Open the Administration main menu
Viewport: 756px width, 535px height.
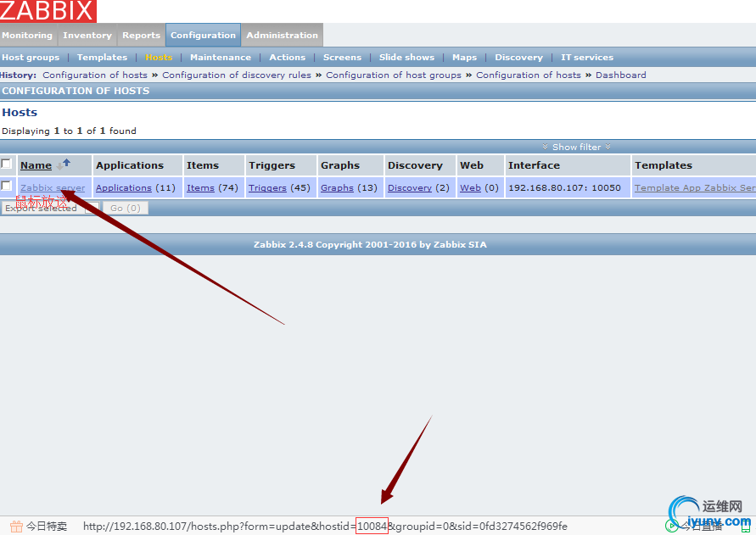pos(282,35)
